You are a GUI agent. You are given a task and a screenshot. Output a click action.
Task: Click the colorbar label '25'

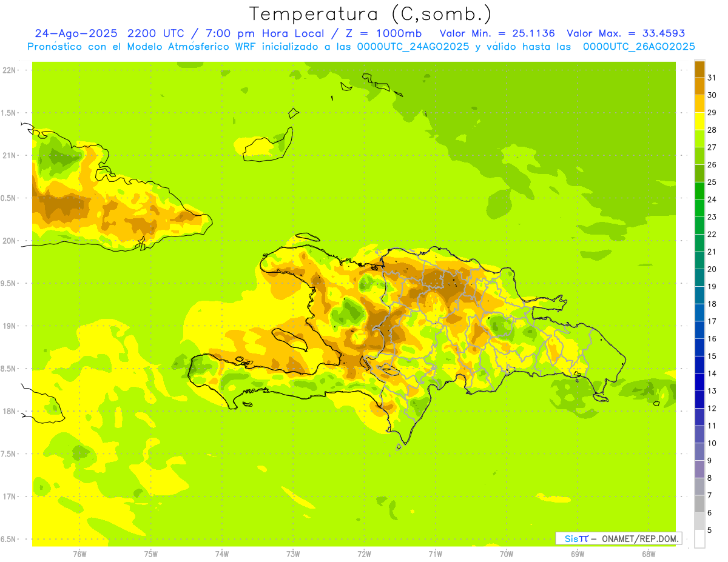(x=712, y=182)
